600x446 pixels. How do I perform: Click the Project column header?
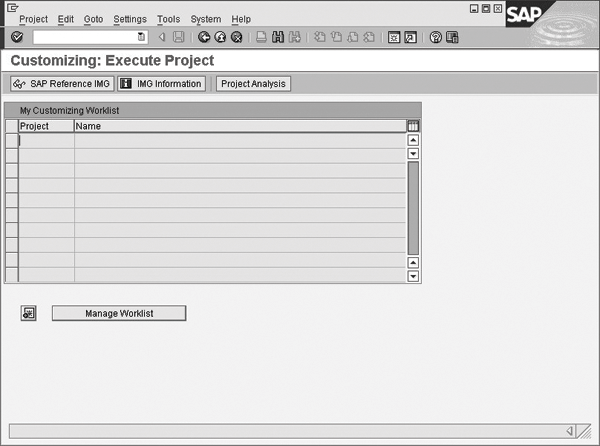[46, 126]
